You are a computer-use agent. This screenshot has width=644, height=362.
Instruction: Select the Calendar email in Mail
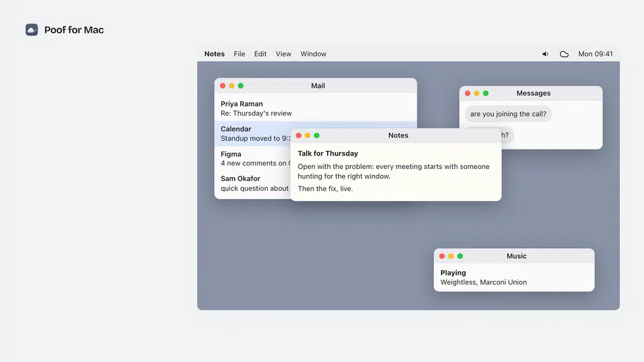253,133
